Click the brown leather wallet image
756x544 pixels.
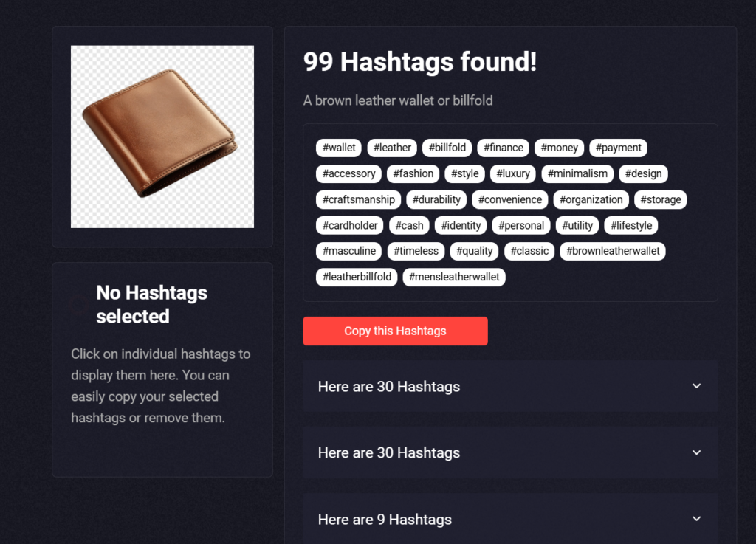(x=162, y=137)
